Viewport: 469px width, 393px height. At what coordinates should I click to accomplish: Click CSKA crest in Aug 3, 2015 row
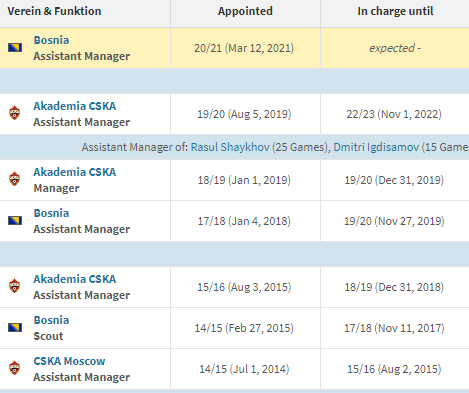(x=14, y=286)
